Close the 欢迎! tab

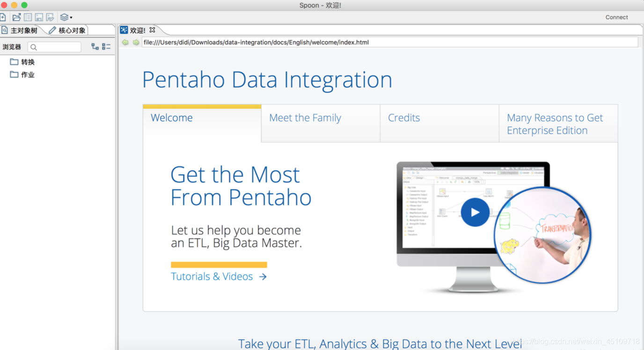point(152,30)
